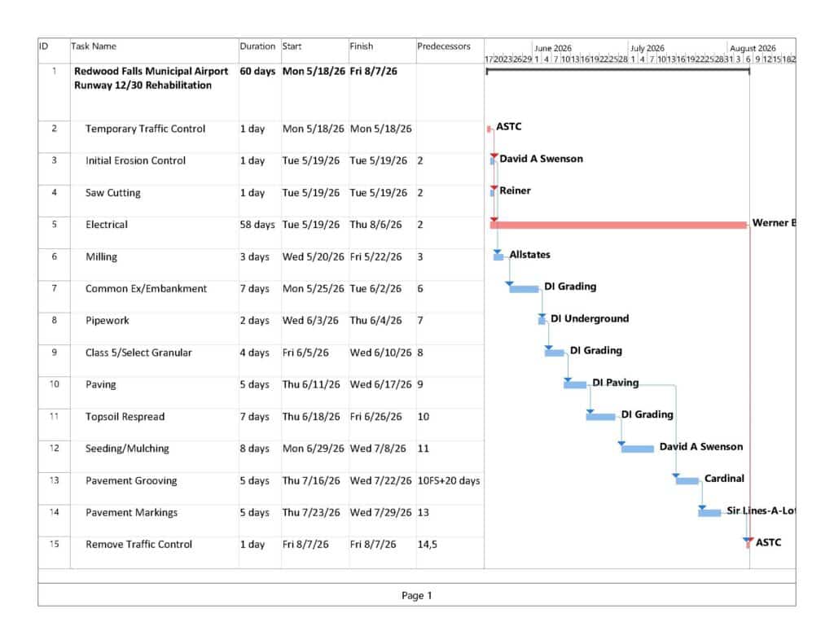Viewport: 834px width, 644px height.
Task: Click the 60 days summary duration cell
Action: tap(257, 72)
